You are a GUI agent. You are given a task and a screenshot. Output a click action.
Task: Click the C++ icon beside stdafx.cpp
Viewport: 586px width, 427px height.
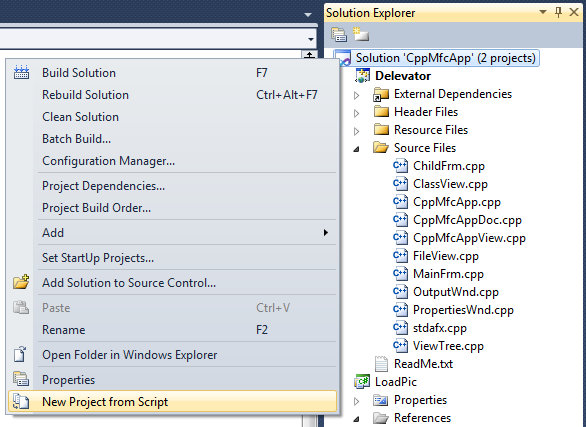[x=400, y=328]
